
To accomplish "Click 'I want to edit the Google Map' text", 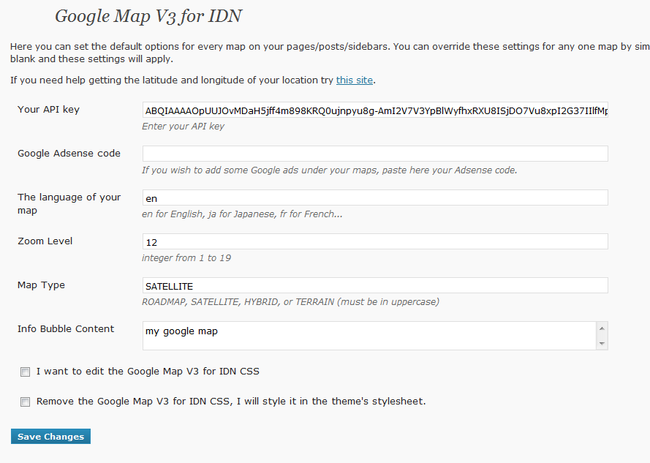I will pyautogui.click(x=148, y=371).
